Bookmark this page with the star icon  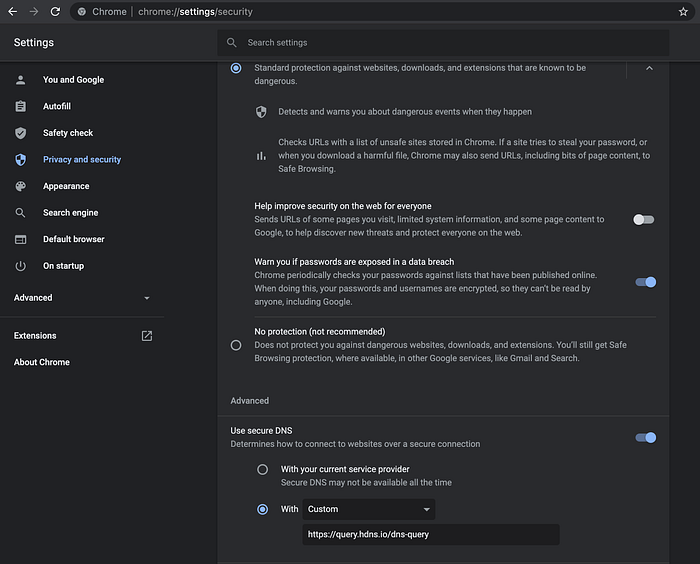(683, 12)
